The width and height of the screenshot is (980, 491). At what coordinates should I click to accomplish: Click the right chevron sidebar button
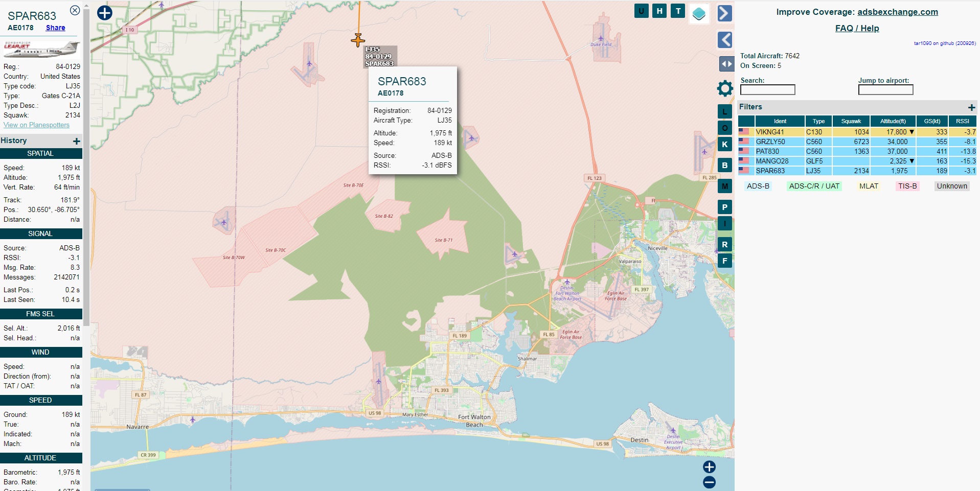pos(724,13)
